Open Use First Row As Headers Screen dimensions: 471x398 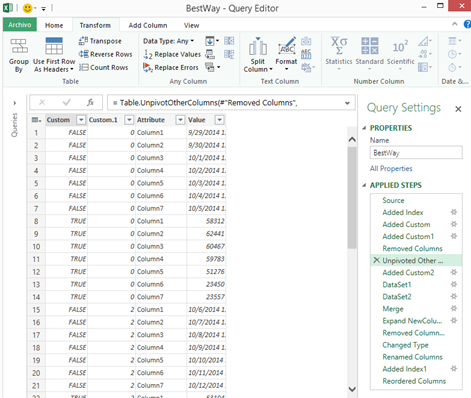click(x=54, y=55)
